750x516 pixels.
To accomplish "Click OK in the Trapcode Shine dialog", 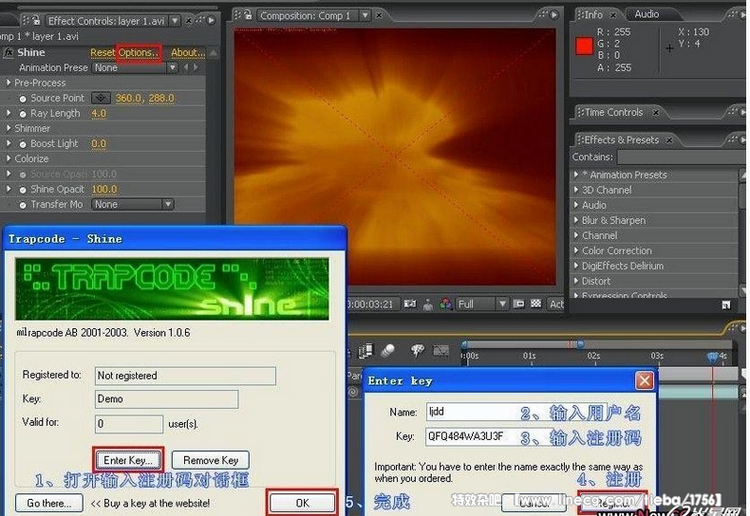I will pos(302,503).
